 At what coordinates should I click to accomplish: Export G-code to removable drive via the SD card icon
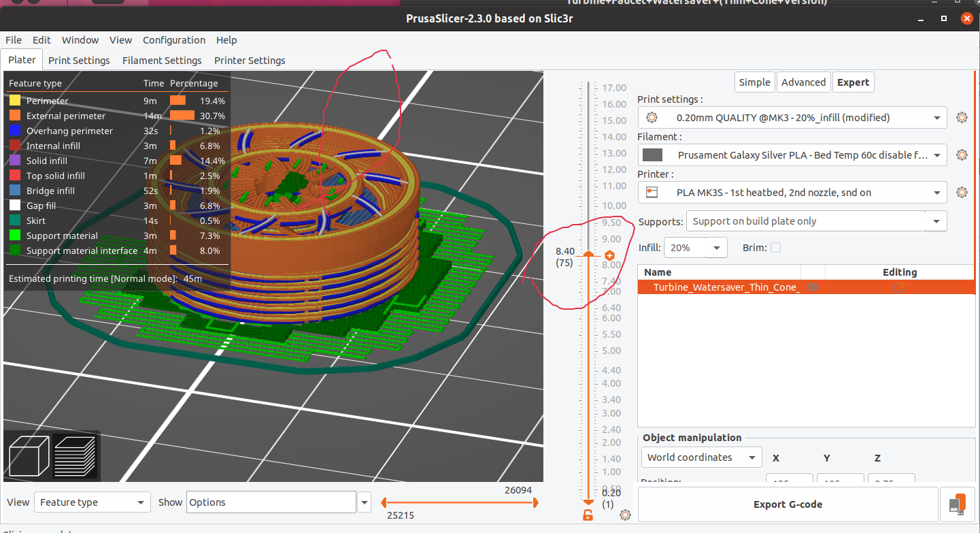pos(957,504)
